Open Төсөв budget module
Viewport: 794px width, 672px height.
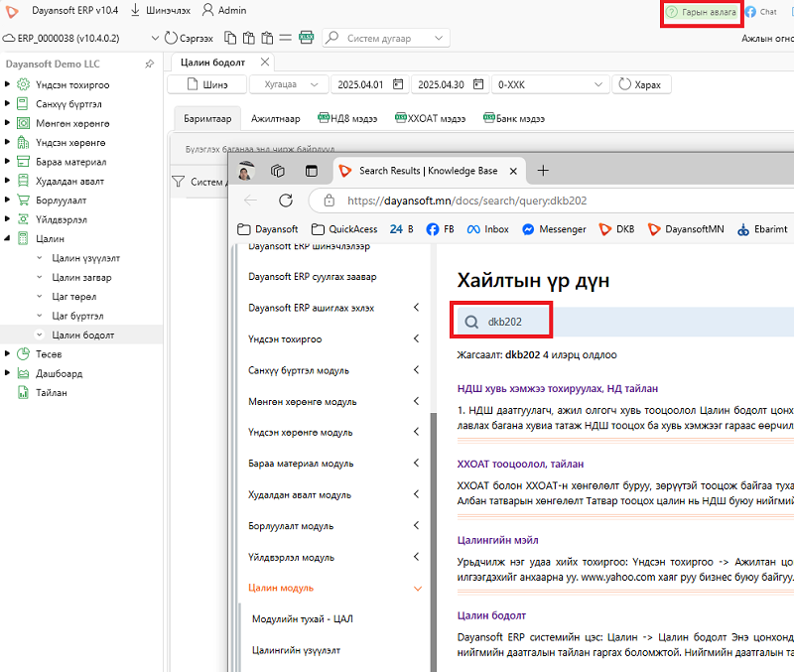[x=49, y=354]
